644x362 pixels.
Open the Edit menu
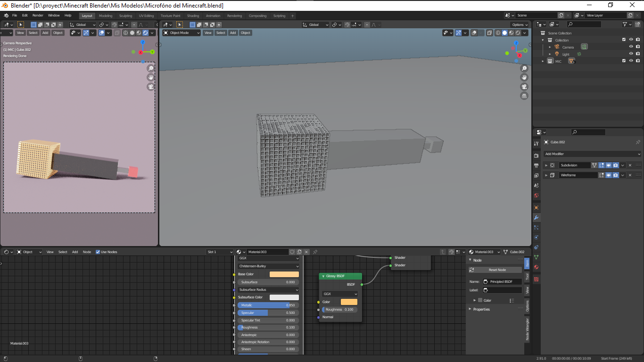pos(25,15)
